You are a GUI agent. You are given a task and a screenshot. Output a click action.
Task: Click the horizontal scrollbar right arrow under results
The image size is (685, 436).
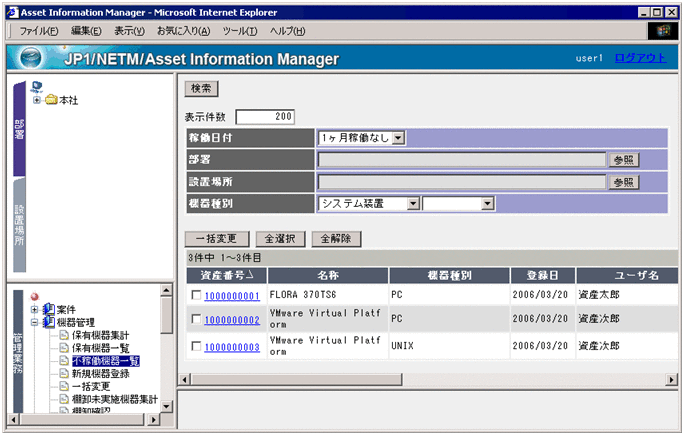tap(671, 380)
